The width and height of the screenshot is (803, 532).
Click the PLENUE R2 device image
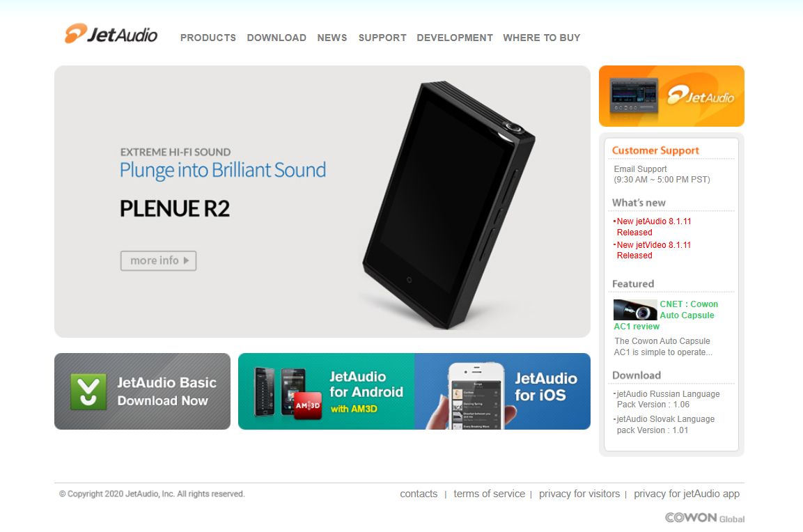[x=449, y=205]
